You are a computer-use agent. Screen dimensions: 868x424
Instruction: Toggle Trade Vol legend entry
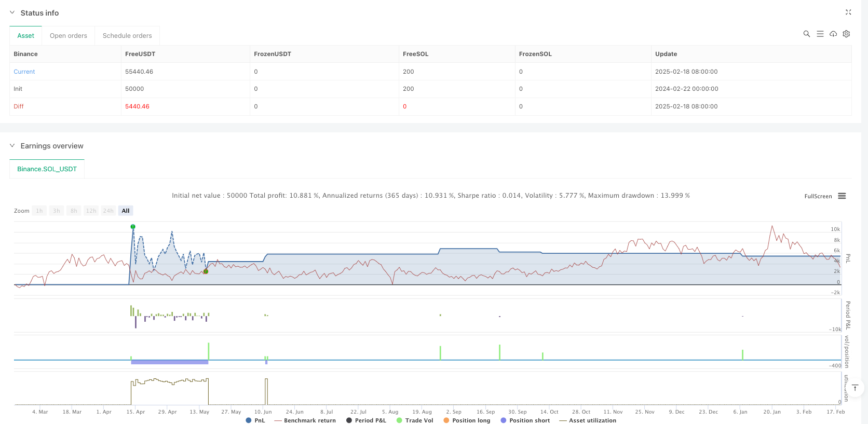click(x=414, y=420)
